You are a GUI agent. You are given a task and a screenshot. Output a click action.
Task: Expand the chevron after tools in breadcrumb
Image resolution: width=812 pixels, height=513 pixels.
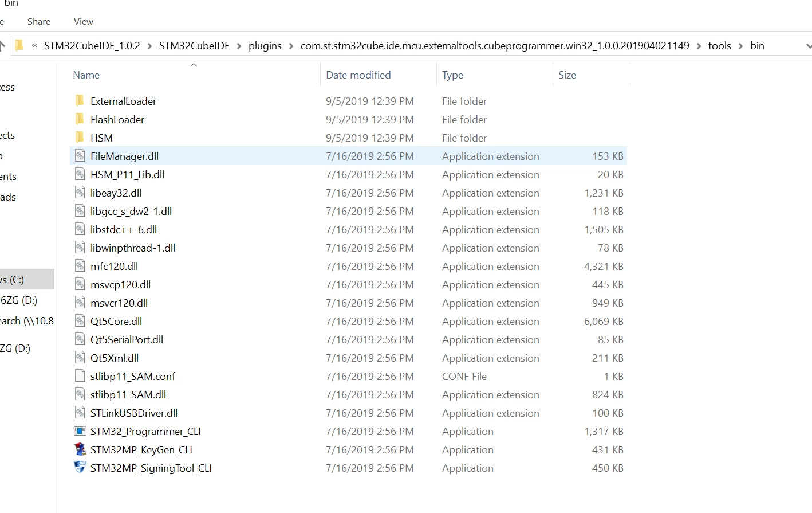coord(740,46)
